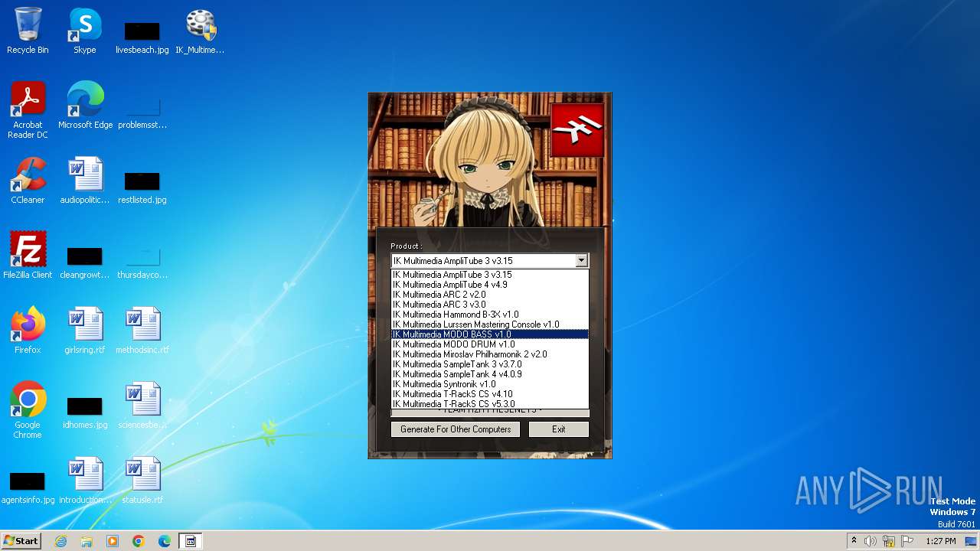Open Acrobat Reader DC shortcut
The image size is (980, 551).
point(28,110)
